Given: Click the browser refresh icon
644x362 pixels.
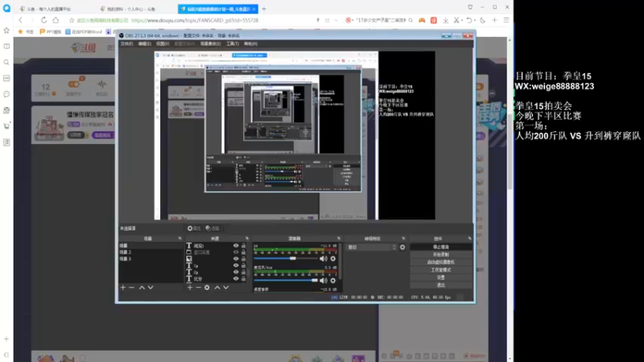Looking at the screenshot, I should click(x=43, y=20).
